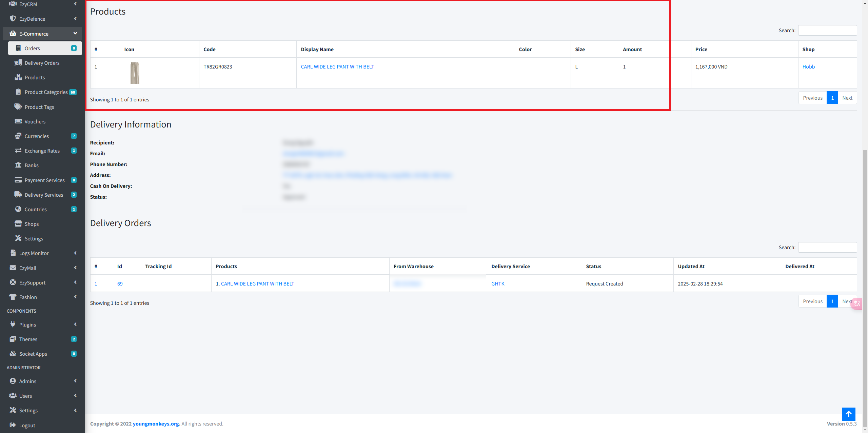The height and width of the screenshot is (433, 868).
Task: Click the EzyMail envelope icon
Action: point(13,268)
